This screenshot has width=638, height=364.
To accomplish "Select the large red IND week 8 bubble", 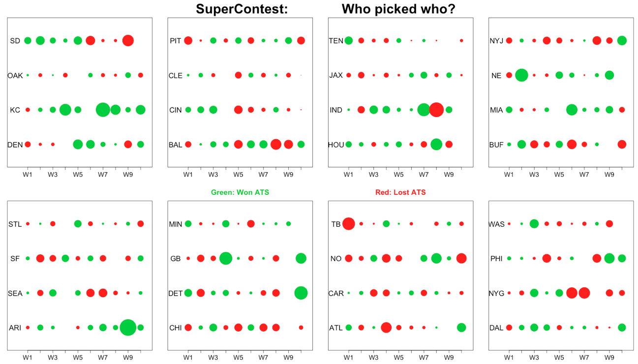I will 436,110.
